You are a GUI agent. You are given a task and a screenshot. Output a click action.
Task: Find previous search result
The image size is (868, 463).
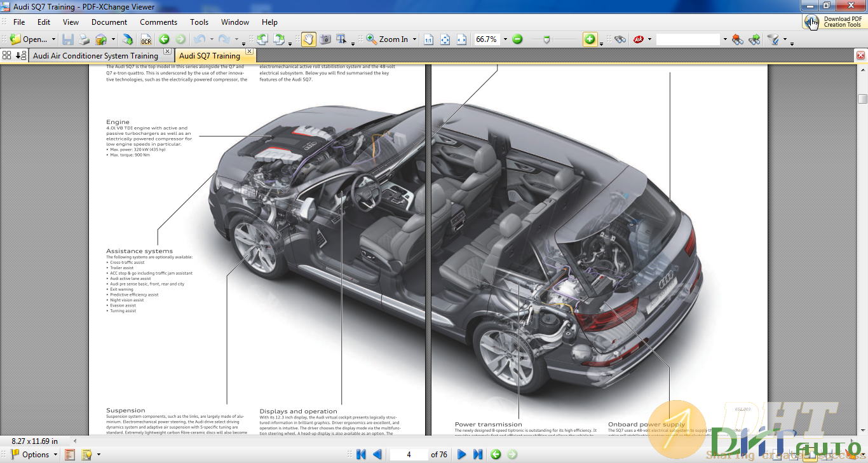[737, 39]
